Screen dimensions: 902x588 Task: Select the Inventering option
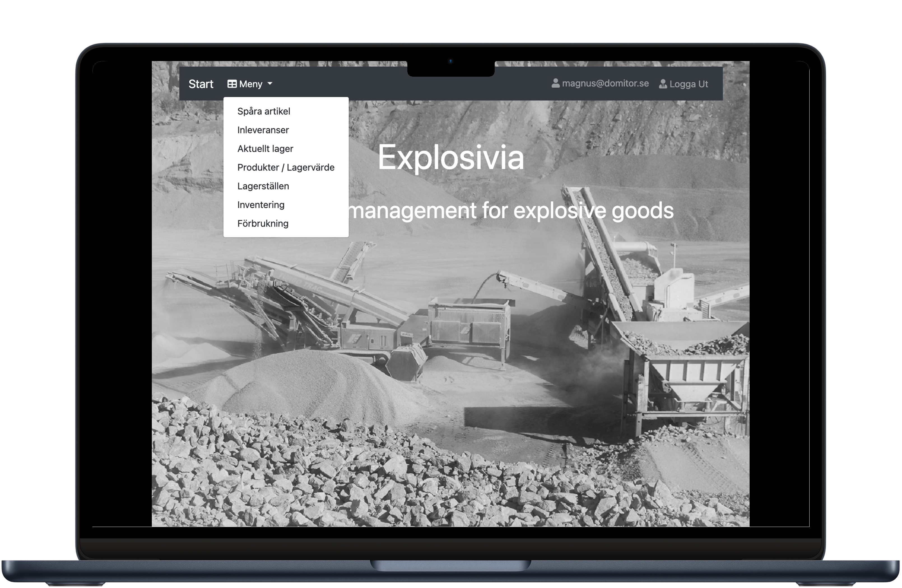tap(261, 205)
